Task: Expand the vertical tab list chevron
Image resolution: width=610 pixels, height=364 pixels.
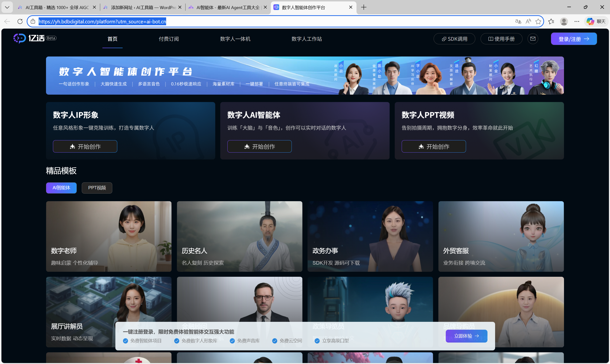Action: pos(7,7)
